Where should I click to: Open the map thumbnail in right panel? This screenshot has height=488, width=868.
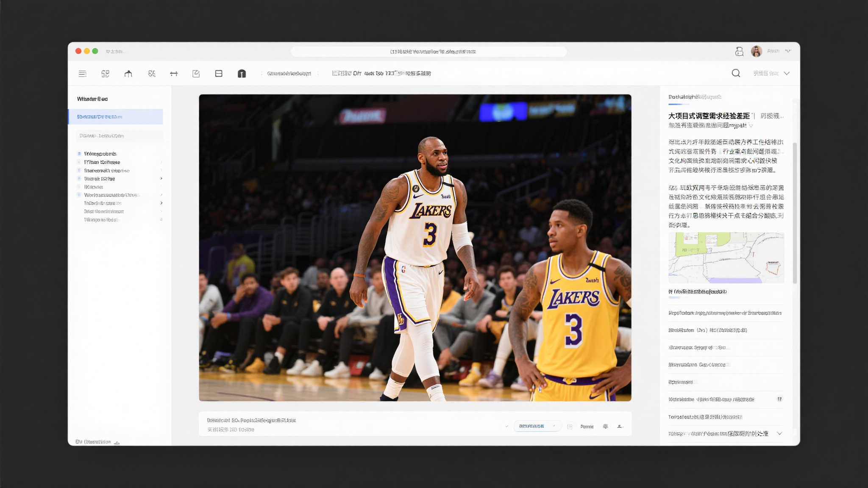(x=726, y=258)
